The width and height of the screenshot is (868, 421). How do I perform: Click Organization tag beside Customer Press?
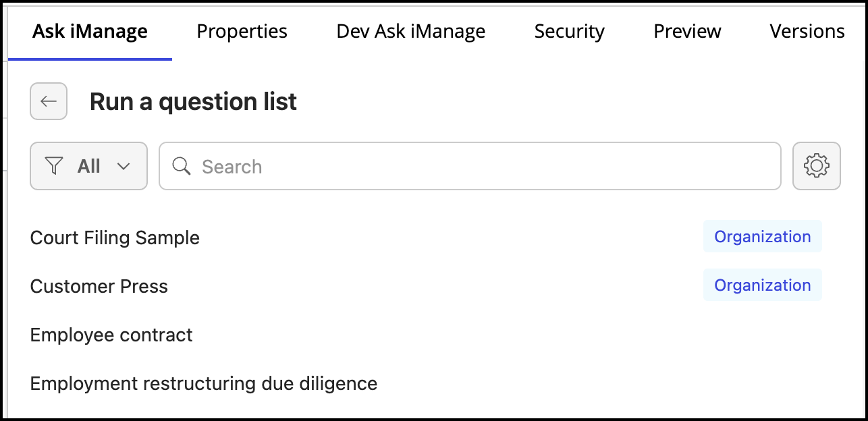click(762, 285)
